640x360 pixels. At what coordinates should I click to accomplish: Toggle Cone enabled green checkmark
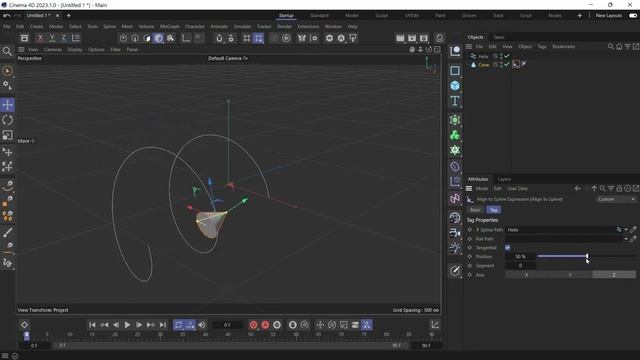507,64
